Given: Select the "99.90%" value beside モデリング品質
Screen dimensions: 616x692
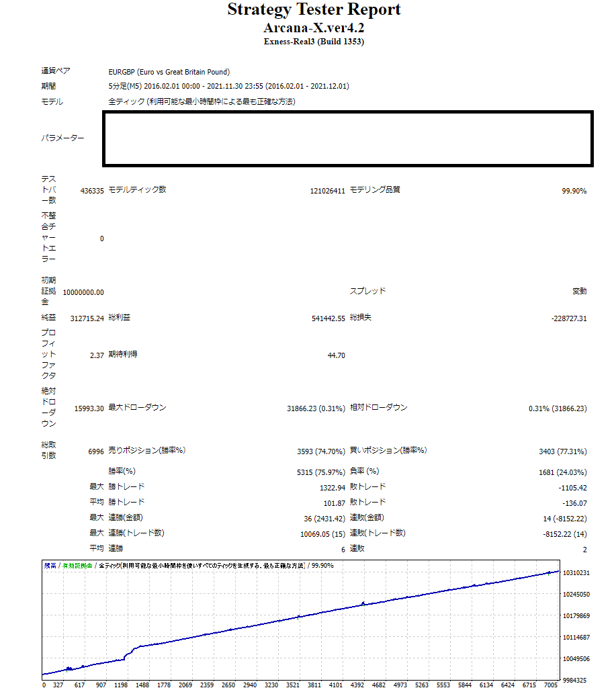Looking at the screenshot, I should tap(574, 191).
